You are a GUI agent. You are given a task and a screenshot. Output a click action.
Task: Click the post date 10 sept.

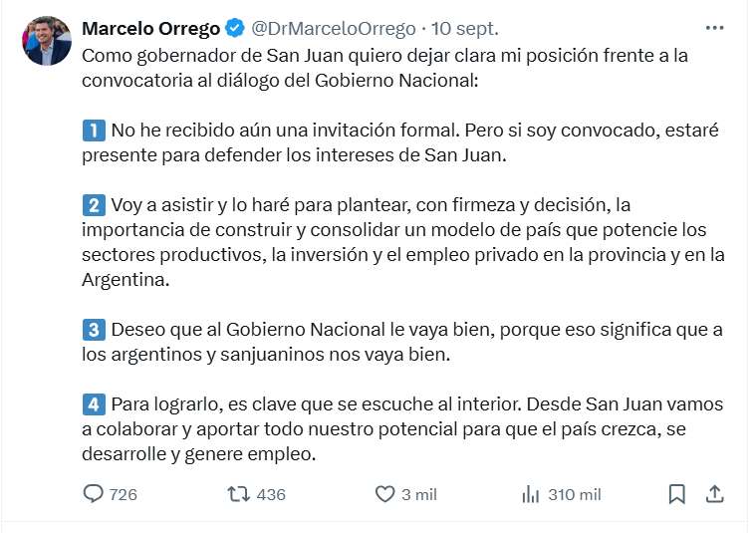(463, 27)
